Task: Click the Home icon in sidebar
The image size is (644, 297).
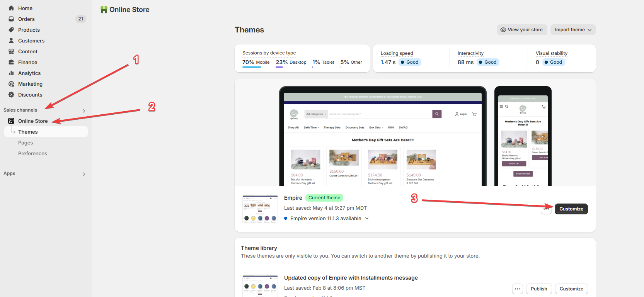Action: (11, 8)
